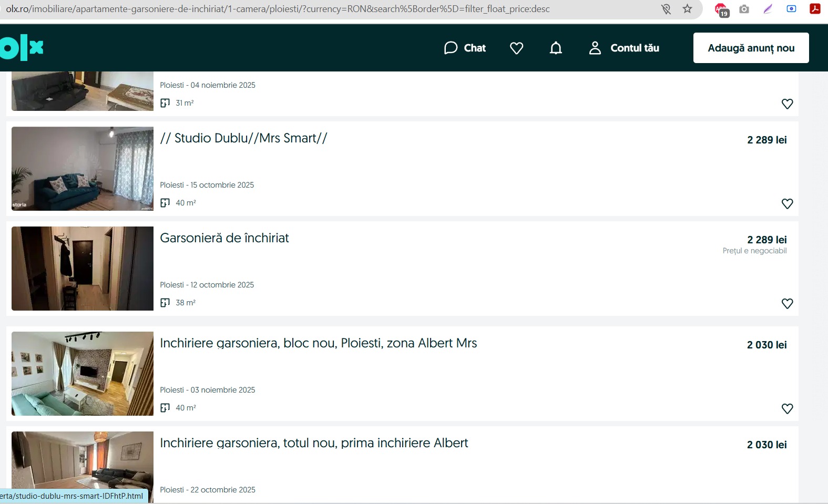The width and height of the screenshot is (828, 504).
Task: Bookmark this page with star icon
Action: [x=687, y=9]
